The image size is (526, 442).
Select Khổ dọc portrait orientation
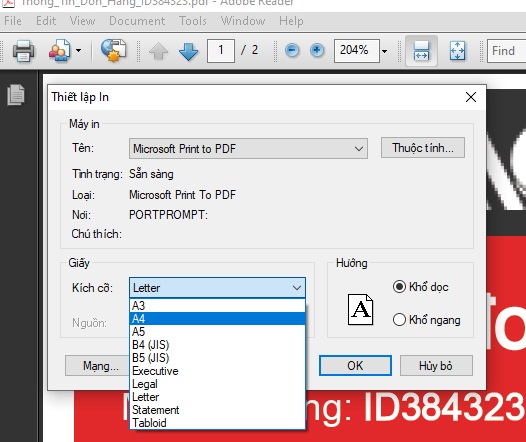click(420, 287)
